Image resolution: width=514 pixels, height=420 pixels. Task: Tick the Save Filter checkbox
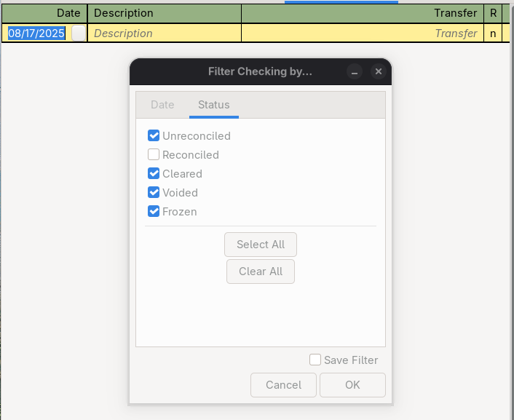coord(315,360)
